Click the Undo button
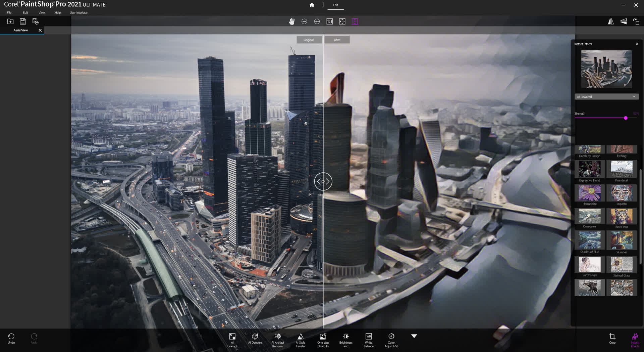 click(x=11, y=338)
